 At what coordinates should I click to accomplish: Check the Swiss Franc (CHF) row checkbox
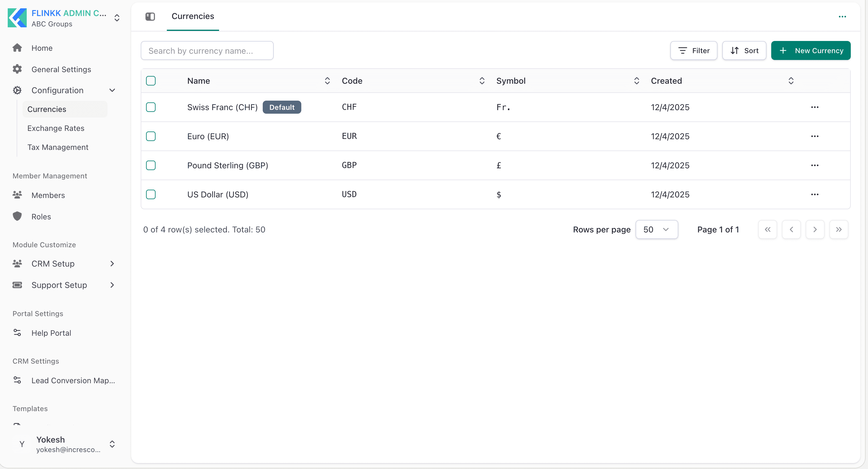coord(151,107)
